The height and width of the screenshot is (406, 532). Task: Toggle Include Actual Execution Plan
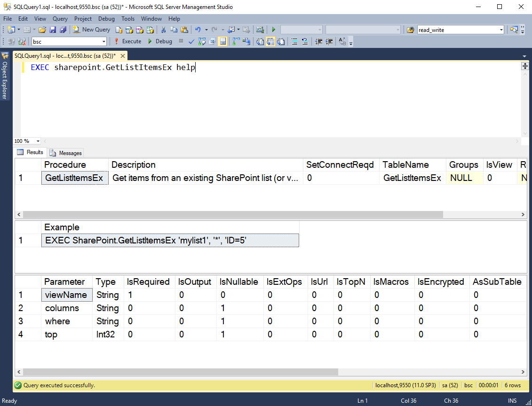tap(236, 41)
